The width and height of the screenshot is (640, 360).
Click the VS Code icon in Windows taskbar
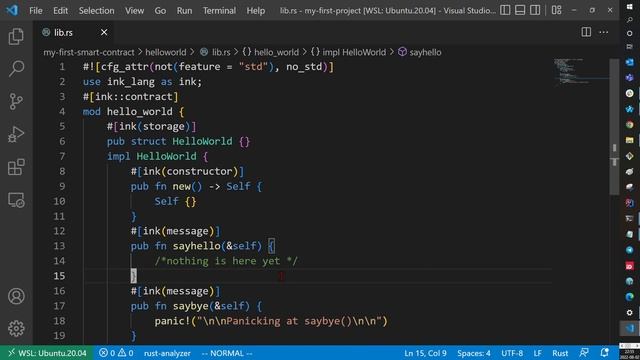629,328
